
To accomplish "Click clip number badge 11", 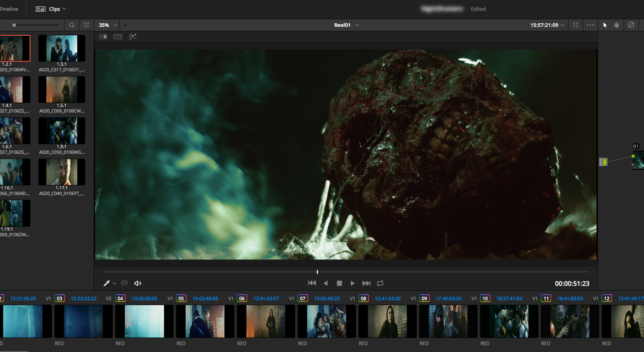I will pos(546,299).
